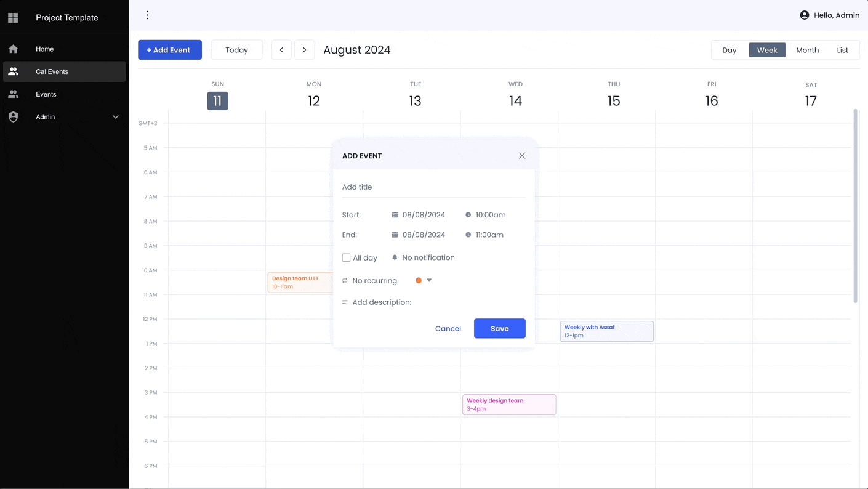Open the Weekly design team event
This screenshot has height=489, width=868.
pyautogui.click(x=509, y=405)
